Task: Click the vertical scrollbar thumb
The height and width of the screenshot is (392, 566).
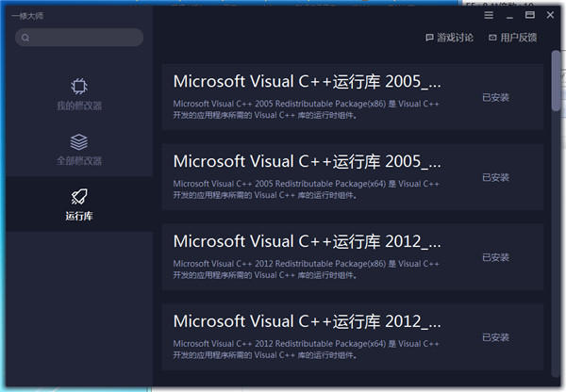Action: 556,81
